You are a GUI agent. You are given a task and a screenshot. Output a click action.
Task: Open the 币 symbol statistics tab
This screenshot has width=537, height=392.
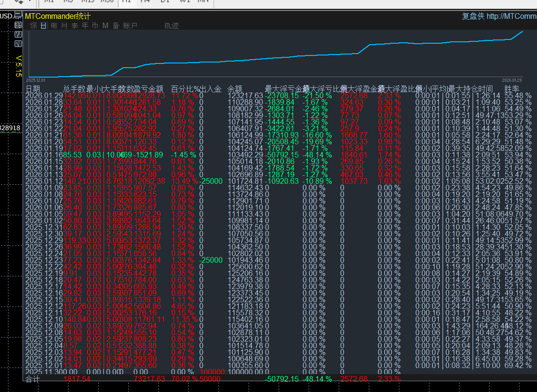click(x=95, y=26)
